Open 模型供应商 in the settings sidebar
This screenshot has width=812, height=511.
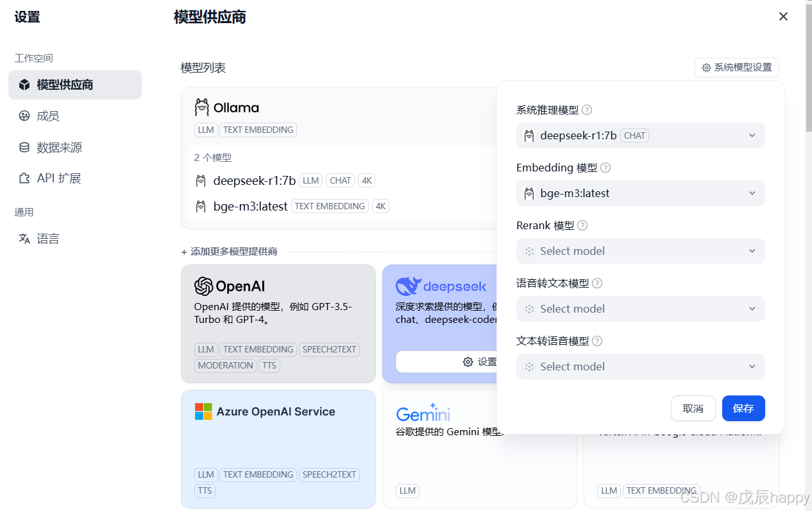pos(75,85)
